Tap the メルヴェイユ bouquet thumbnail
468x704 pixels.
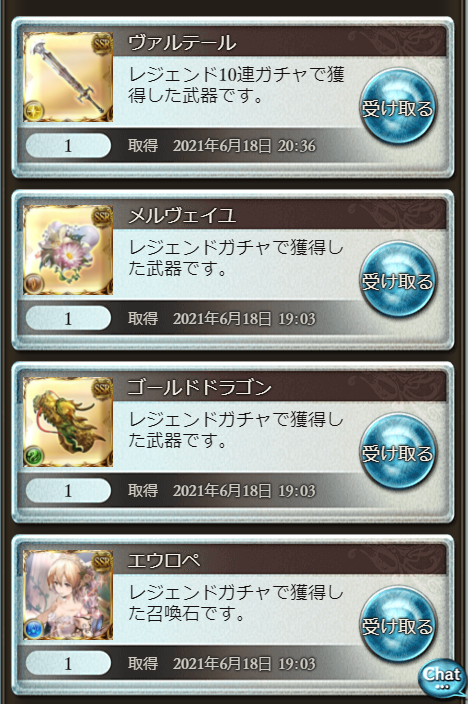[x=68, y=250]
